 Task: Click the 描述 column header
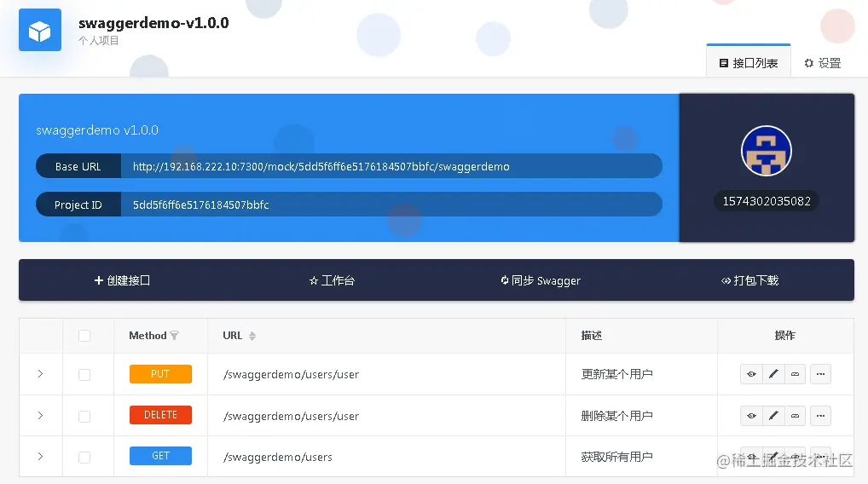[591, 335]
